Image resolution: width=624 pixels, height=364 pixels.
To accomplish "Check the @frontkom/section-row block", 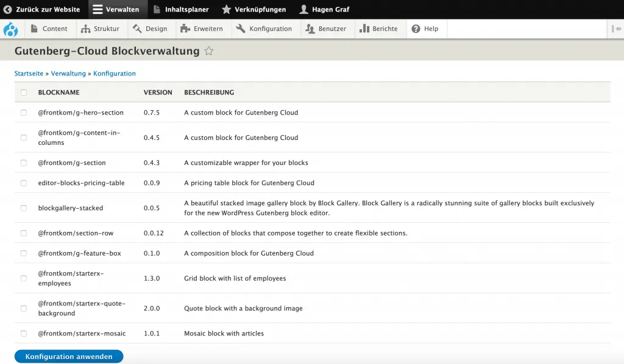I will (24, 233).
